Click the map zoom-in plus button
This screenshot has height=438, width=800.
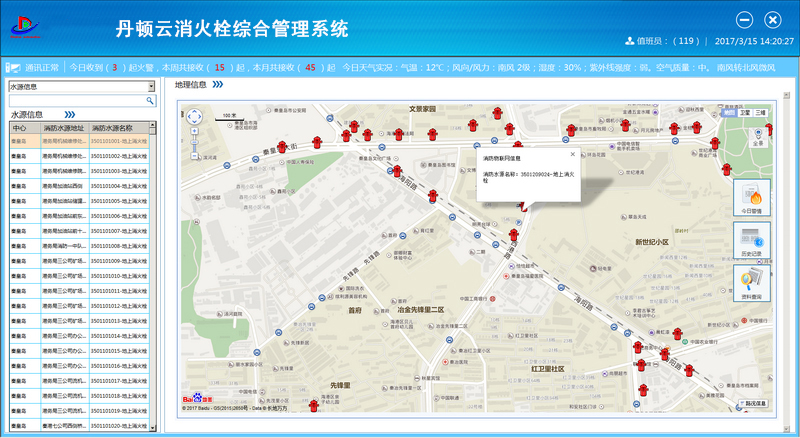[x=194, y=131]
